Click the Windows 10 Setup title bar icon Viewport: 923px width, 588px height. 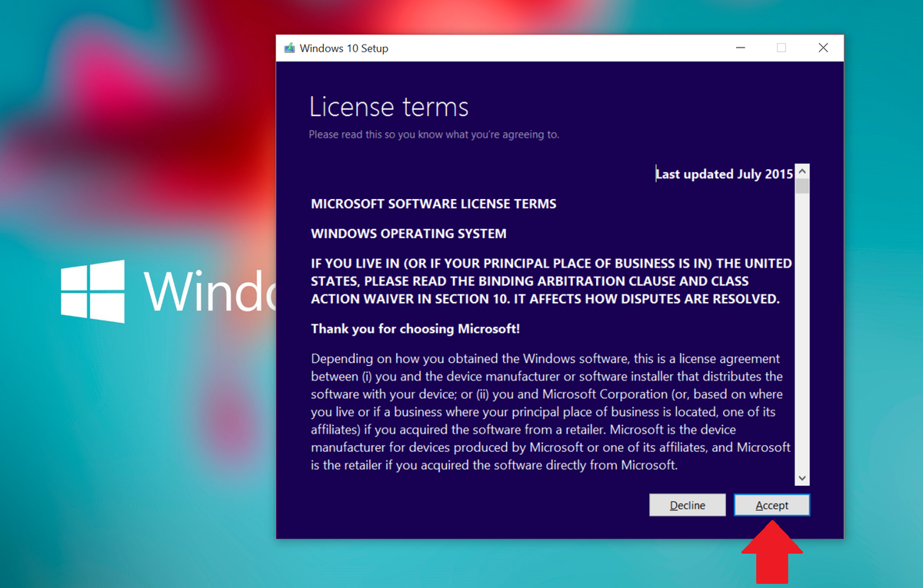point(289,48)
